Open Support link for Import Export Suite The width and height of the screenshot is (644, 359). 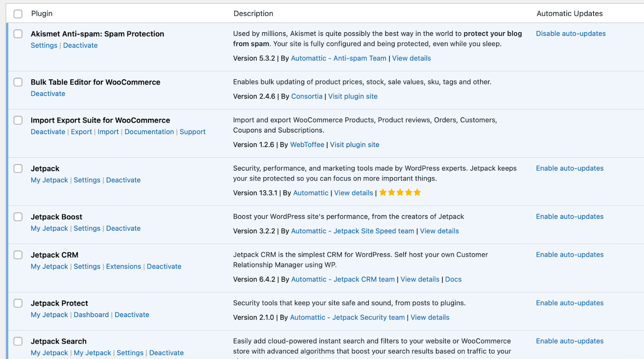192,132
